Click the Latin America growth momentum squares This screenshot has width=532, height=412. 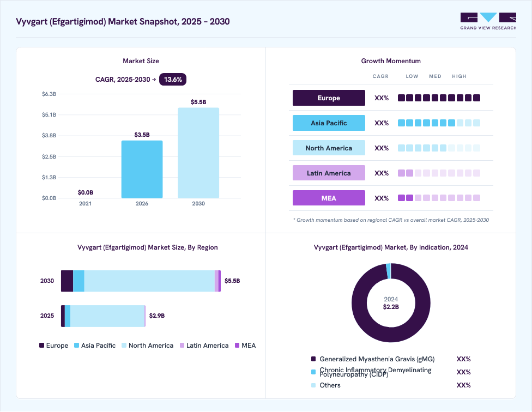[439, 173]
